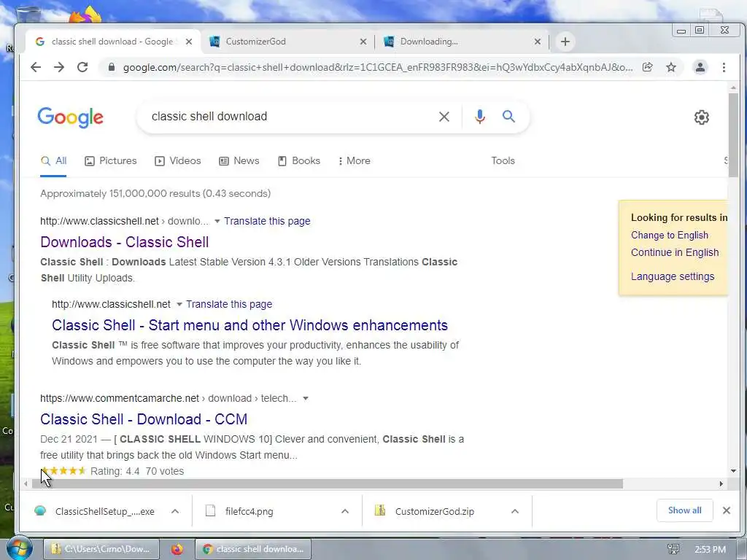Select the All results tab
The image size is (747, 560).
click(x=53, y=161)
